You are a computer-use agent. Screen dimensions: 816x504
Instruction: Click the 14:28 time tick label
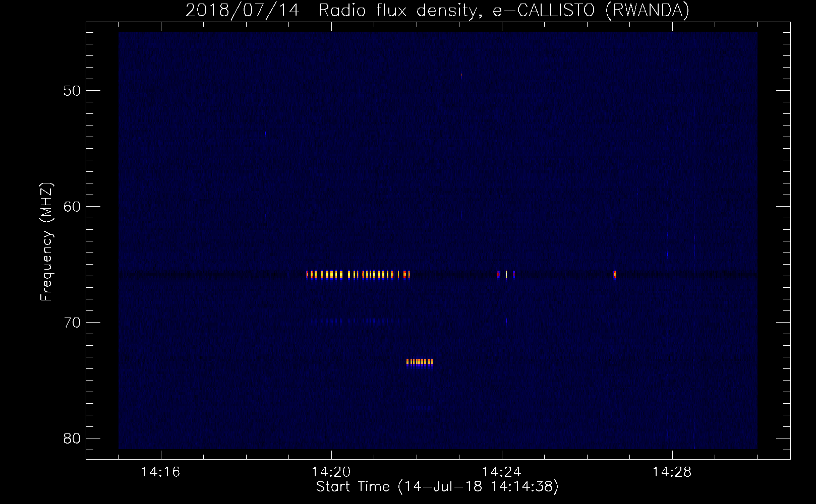click(672, 472)
